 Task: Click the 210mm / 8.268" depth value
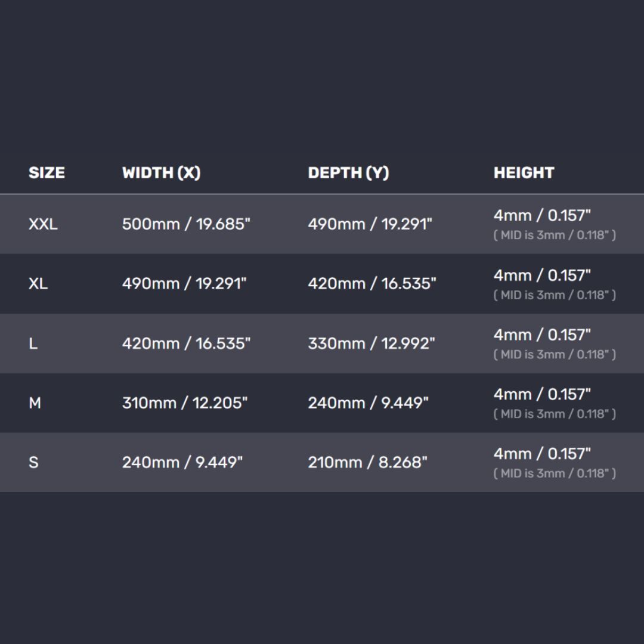click(x=367, y=462)
